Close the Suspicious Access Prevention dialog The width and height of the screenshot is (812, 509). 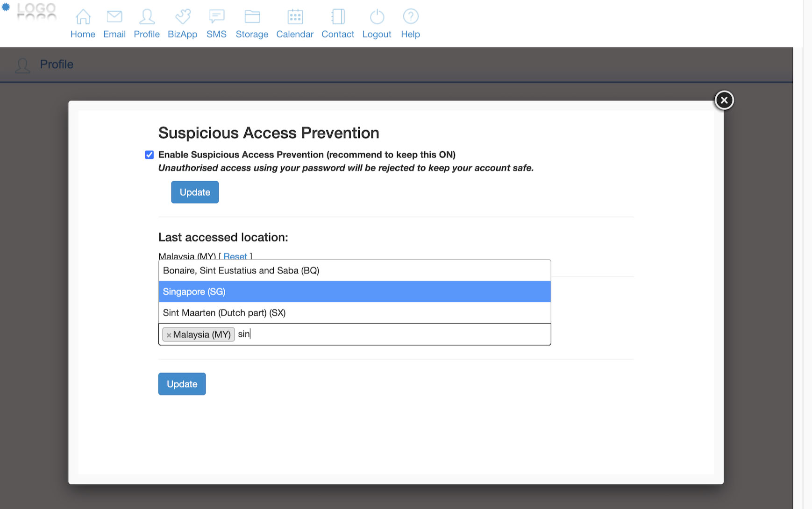tap(724, 100)
